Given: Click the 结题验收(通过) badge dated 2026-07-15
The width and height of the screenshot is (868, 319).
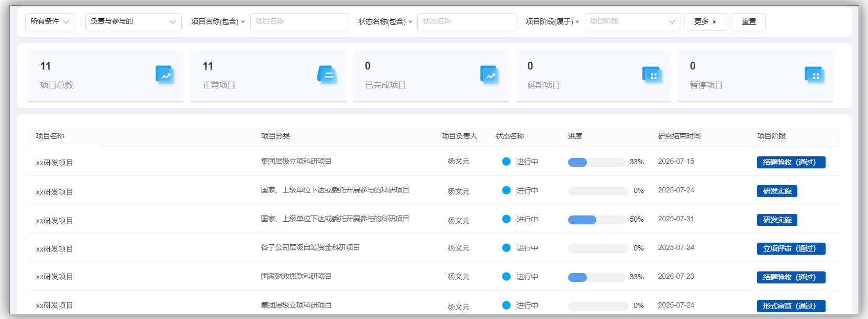Looking at the screenshot, I should click(x=791, y=162).
